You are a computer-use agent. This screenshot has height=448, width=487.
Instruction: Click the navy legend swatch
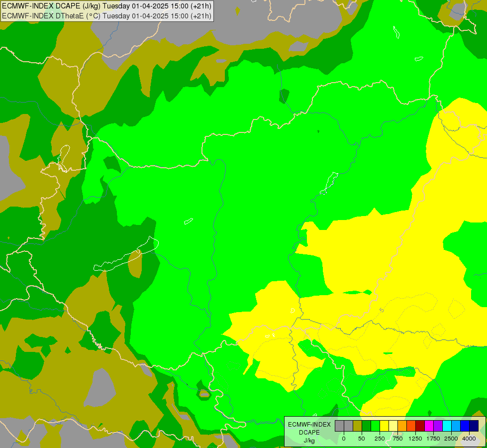[474, 426]
